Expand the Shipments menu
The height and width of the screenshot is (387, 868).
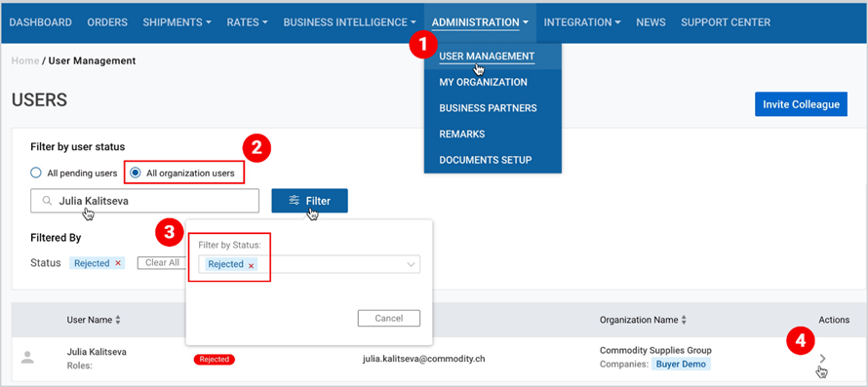(178, 22)
